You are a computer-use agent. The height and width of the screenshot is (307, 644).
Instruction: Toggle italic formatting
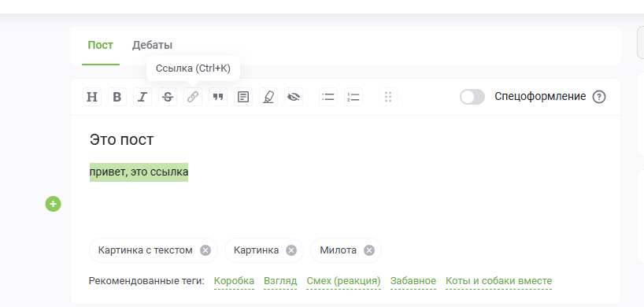point(142,97)
